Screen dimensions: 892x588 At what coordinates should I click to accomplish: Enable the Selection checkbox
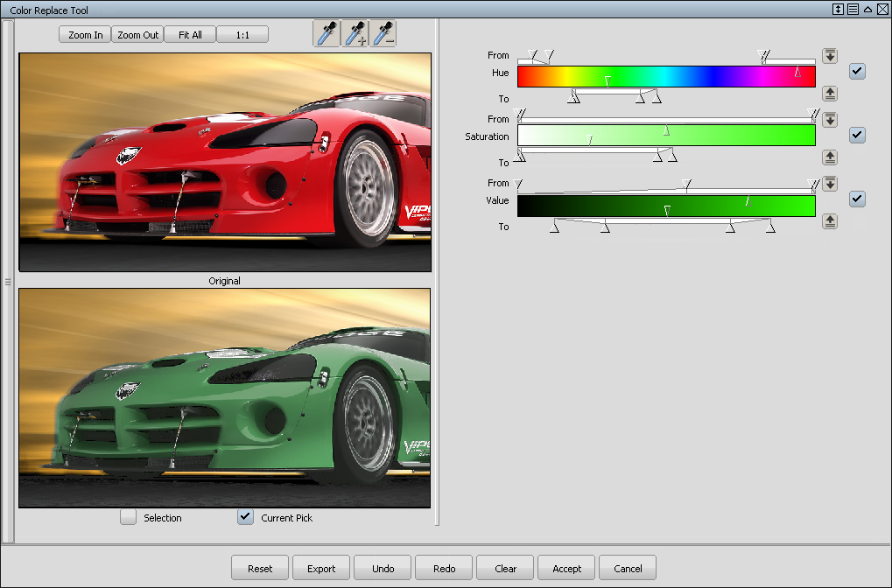[x=129, y=517]
